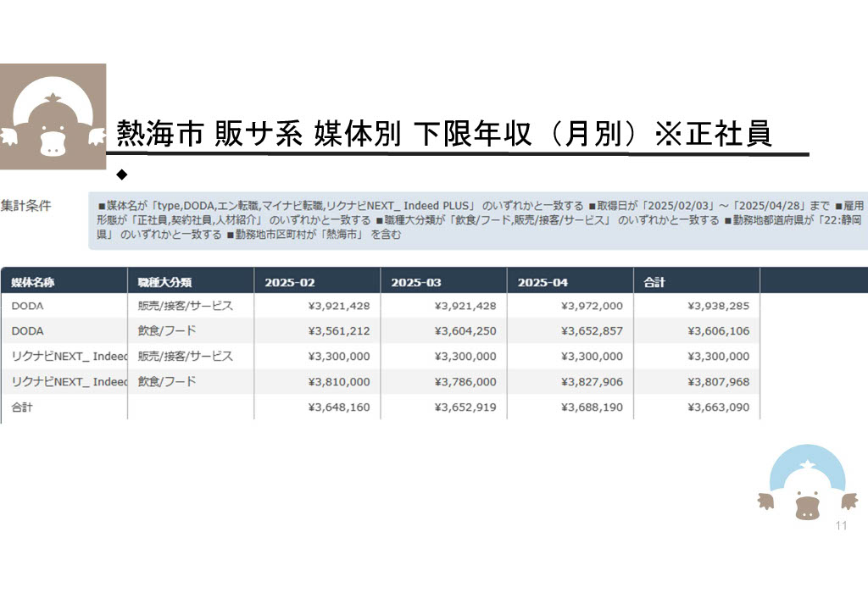
Task: Click the filter conditions text box
Action: (478, 220)
